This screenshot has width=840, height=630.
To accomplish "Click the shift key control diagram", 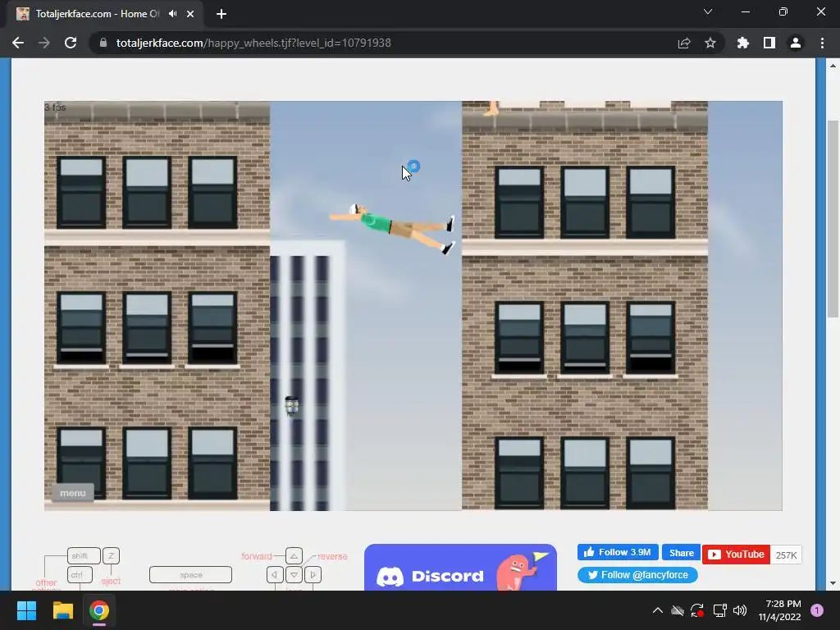I will point(84,555).
